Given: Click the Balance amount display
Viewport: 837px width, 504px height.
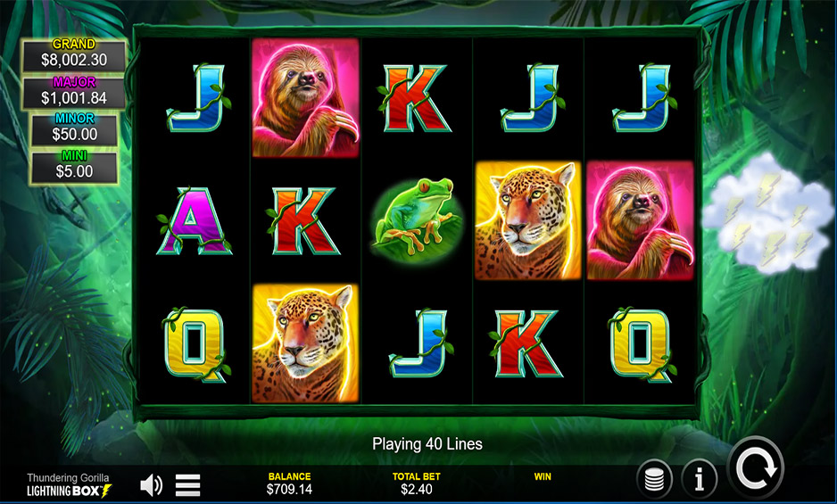Looking at the screenshot, I should tap(289, 489).
